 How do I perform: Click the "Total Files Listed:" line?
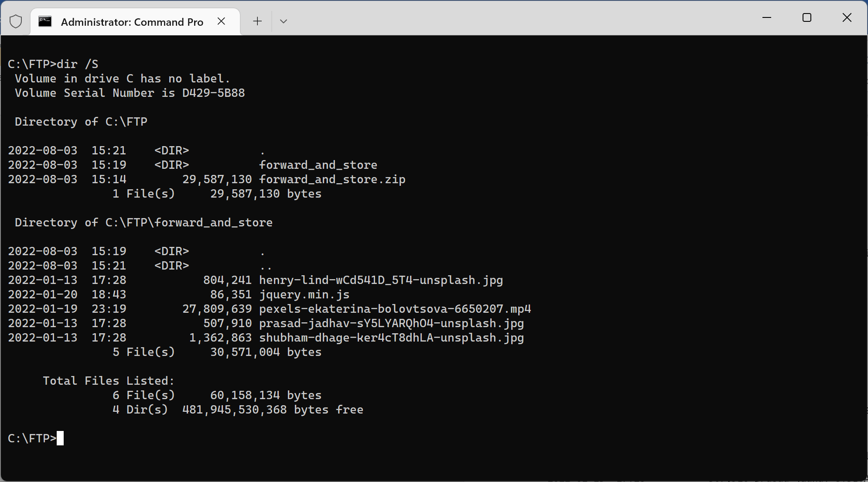click(108, 381)
